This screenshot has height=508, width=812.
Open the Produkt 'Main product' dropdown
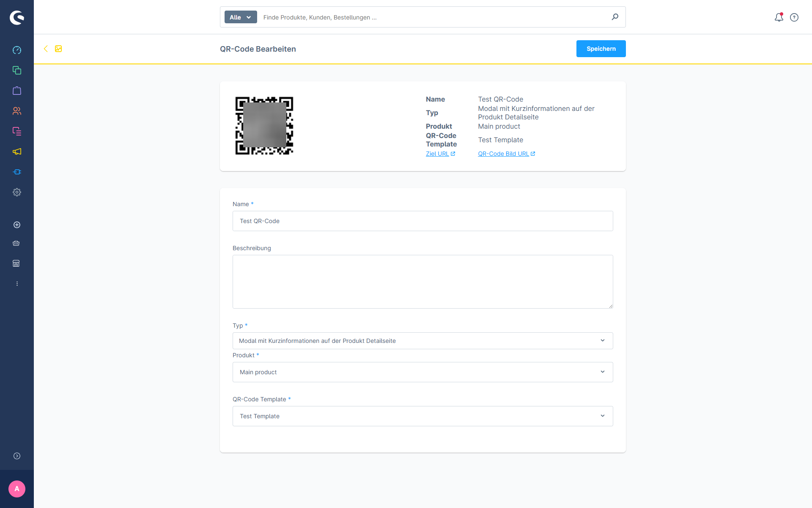(x=423, y=372)
